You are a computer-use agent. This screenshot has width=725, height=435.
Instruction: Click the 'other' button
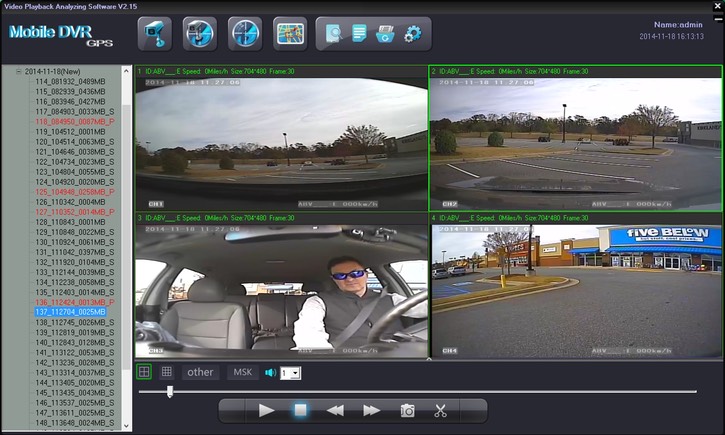[x=201, y=372]
